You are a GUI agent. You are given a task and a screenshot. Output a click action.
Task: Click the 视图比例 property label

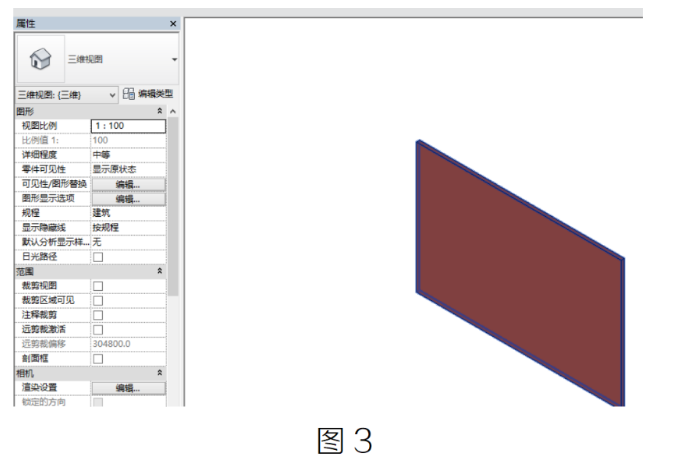(x=39, y=126)
